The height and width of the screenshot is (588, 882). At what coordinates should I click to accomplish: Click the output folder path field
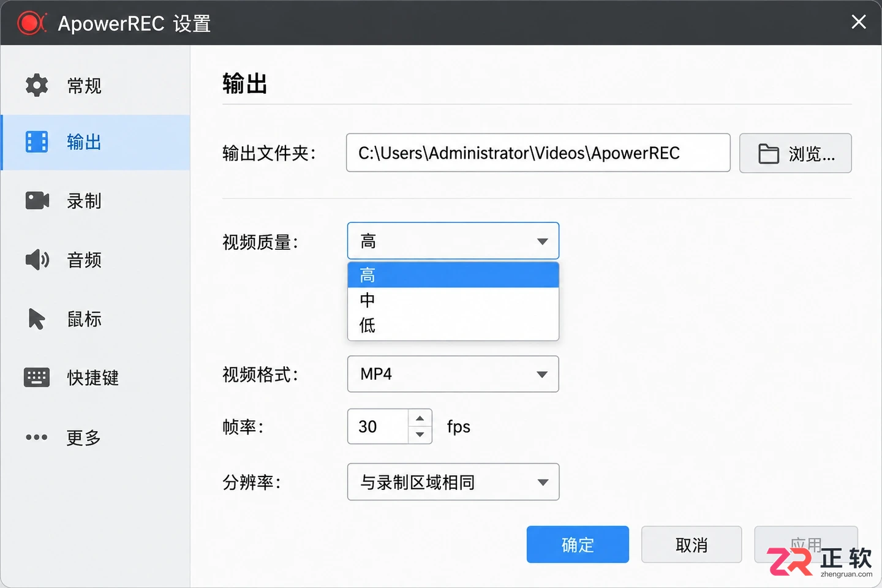pyautogui.click(x=538, y=153)
